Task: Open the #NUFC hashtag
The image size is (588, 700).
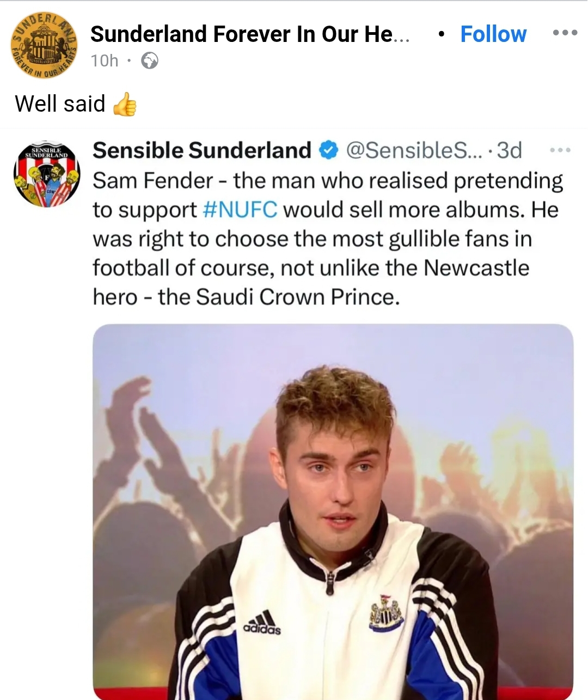Action: [x=240, y=210]
